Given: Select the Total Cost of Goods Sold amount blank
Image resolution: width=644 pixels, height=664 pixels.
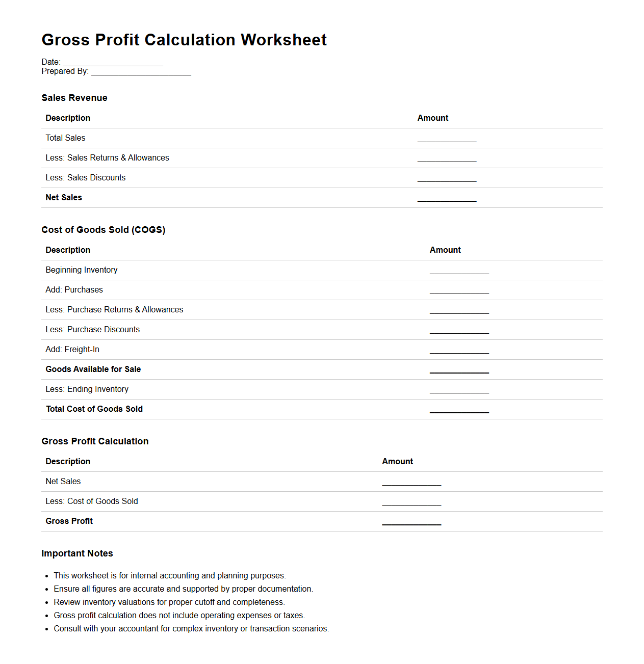Looking at the screenshot, I should [459, 410].
